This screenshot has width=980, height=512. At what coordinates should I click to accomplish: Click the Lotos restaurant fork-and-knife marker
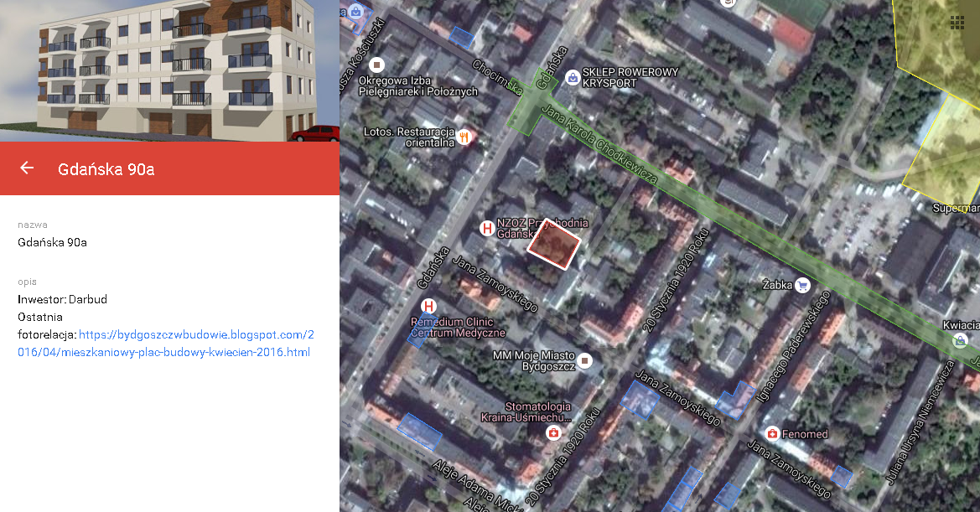coord(464,137)
